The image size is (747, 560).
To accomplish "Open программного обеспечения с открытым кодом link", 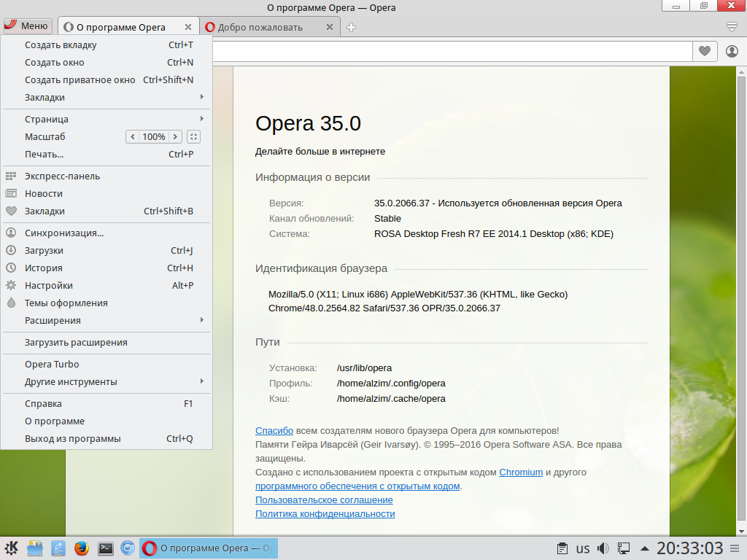I will [x=357, y=486].
